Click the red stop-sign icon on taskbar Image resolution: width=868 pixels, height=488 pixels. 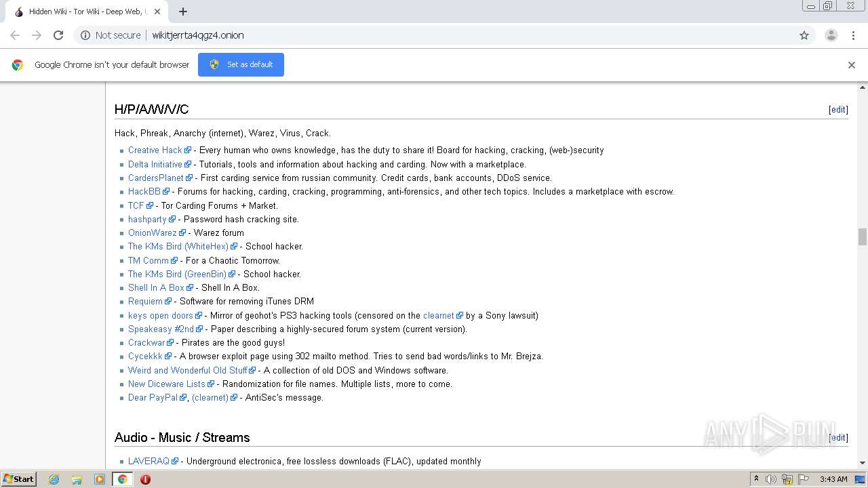click(145, 479)
